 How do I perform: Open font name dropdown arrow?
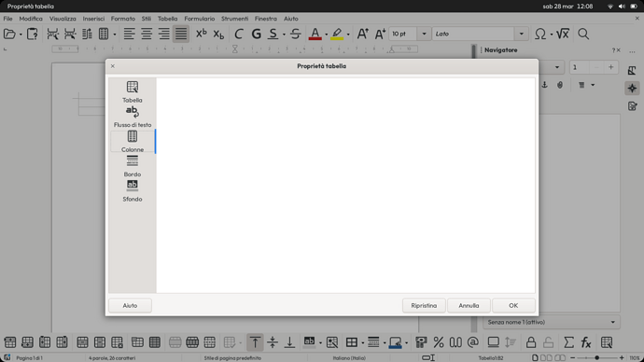[x=522, y=34]
